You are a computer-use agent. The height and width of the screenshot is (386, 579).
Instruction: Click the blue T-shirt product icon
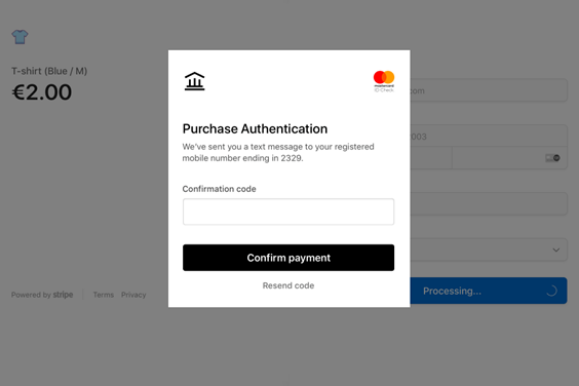(20, 37)
